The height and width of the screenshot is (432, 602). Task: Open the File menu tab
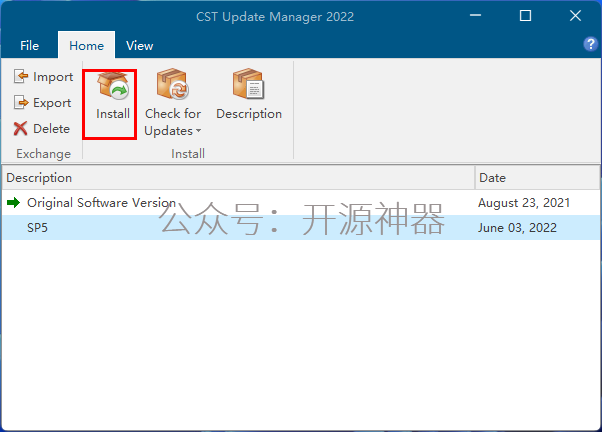[x=30, y=45]
